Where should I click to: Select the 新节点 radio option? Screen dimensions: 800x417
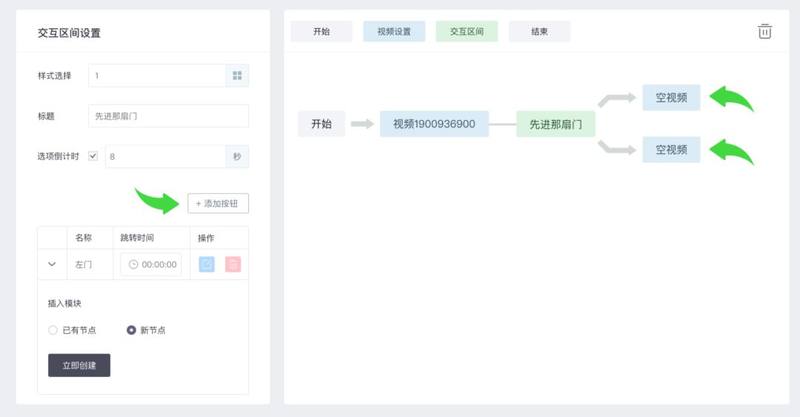point(131,330)
